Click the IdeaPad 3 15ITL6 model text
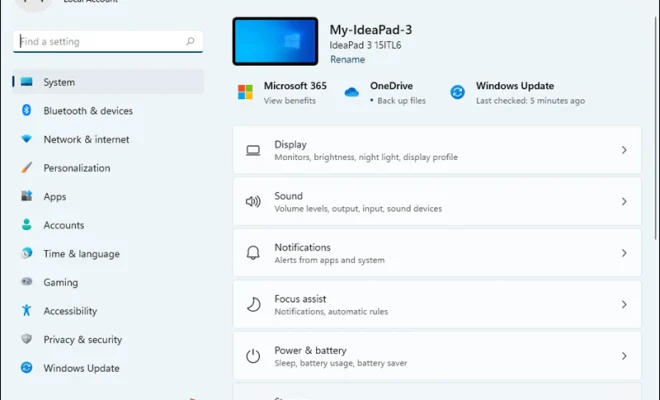Image resolution: width=660 pixels, height=400 pixels. (365, 45)
